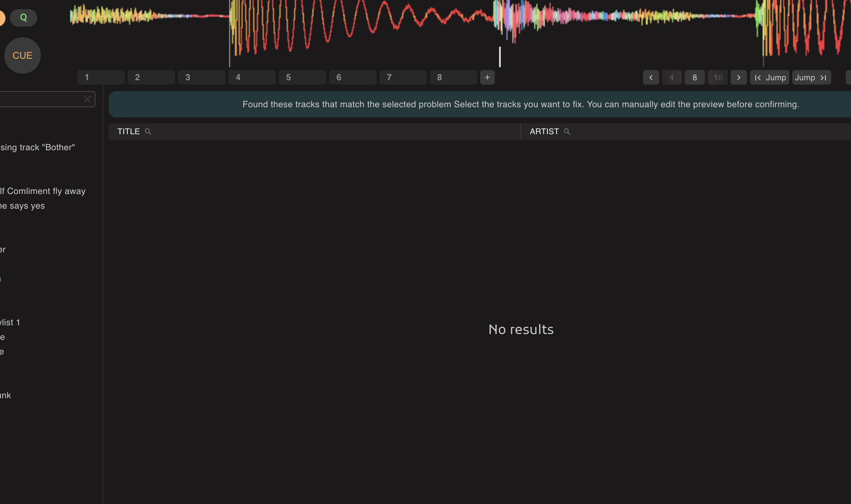Viewport: 851px width, 504px height.
Task: Select beat jump size 8
Action: 694,77
